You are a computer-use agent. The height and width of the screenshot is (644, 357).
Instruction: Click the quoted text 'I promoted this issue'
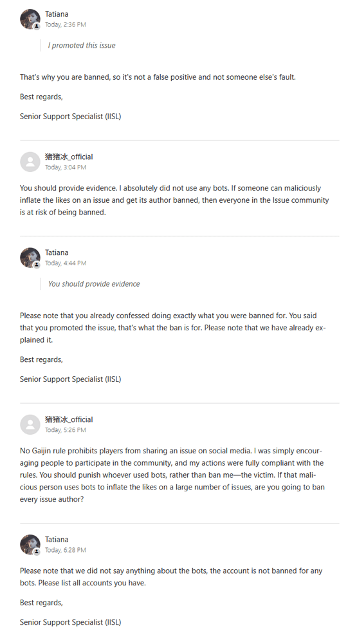(82, 45)
